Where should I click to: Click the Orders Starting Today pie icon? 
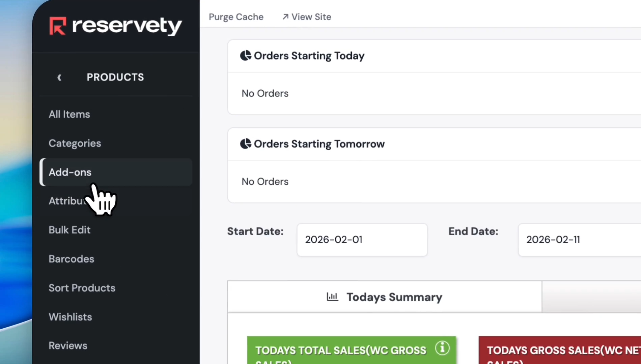[x=245, y=56]
